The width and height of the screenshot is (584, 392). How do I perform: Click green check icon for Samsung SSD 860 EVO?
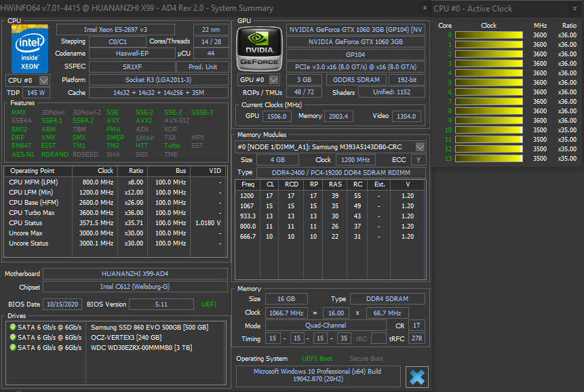13,327
